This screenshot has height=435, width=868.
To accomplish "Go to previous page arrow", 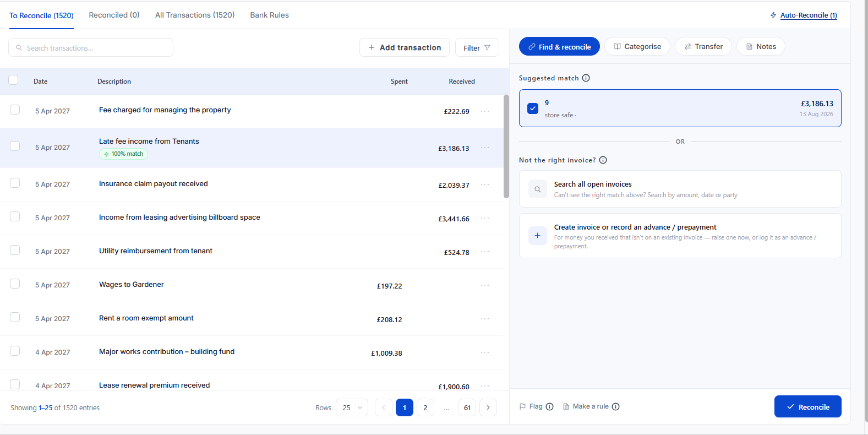I will (x=384, y=407).
